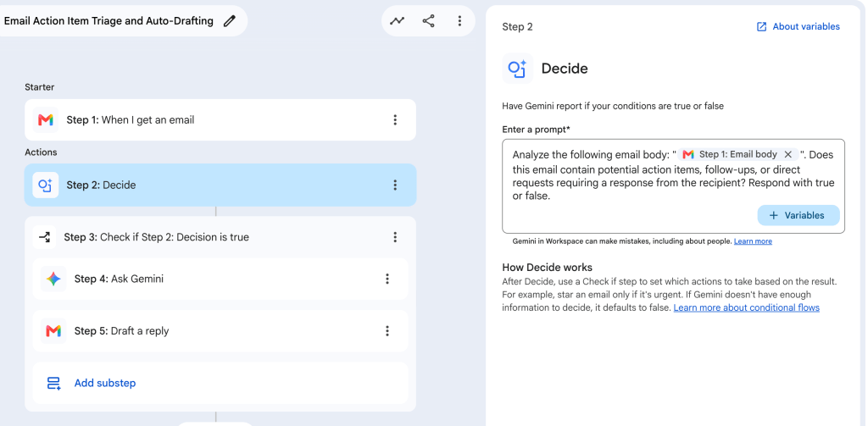Open Step 3 more options menu

coord(395,237)
